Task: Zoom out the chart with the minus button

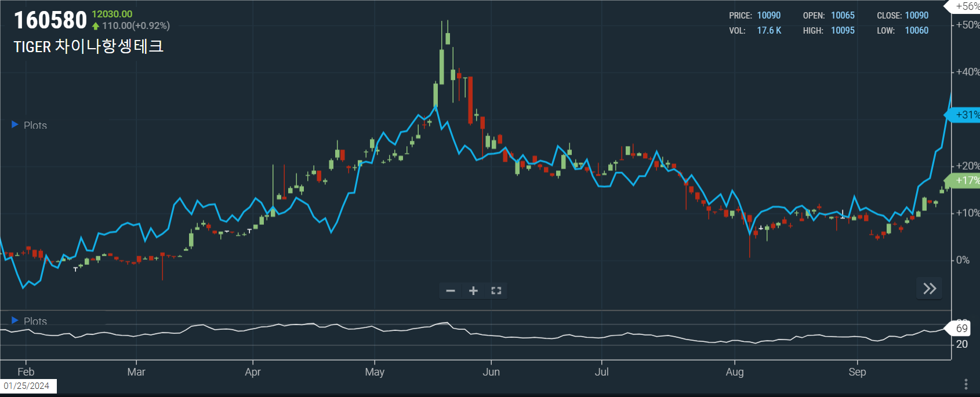Action: pyautogui.click(x=451, y=291)
